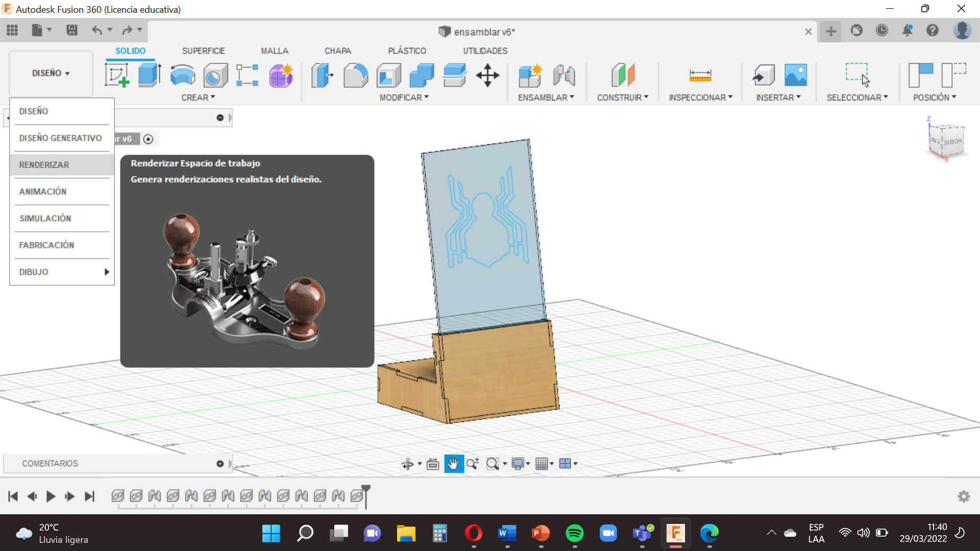The image size is (980, 551).
Task: Switch to the CHAPA tab
Action: click(x=338, y=51)
